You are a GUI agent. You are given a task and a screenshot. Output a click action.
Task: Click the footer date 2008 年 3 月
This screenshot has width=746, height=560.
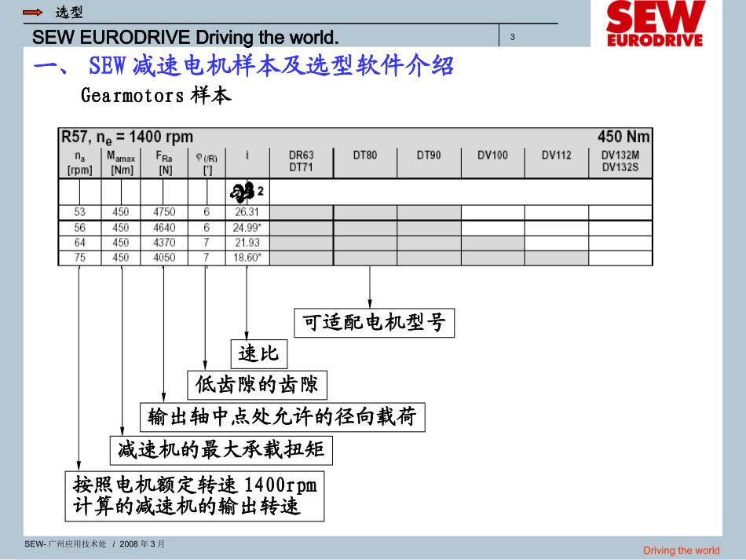pos(142,544)
